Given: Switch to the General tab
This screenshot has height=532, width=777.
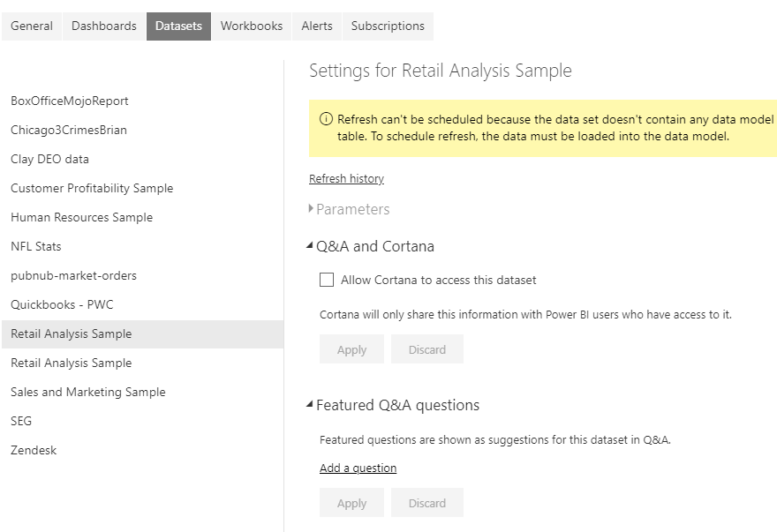Looking at the screenshot, I should tap(32, 26).
